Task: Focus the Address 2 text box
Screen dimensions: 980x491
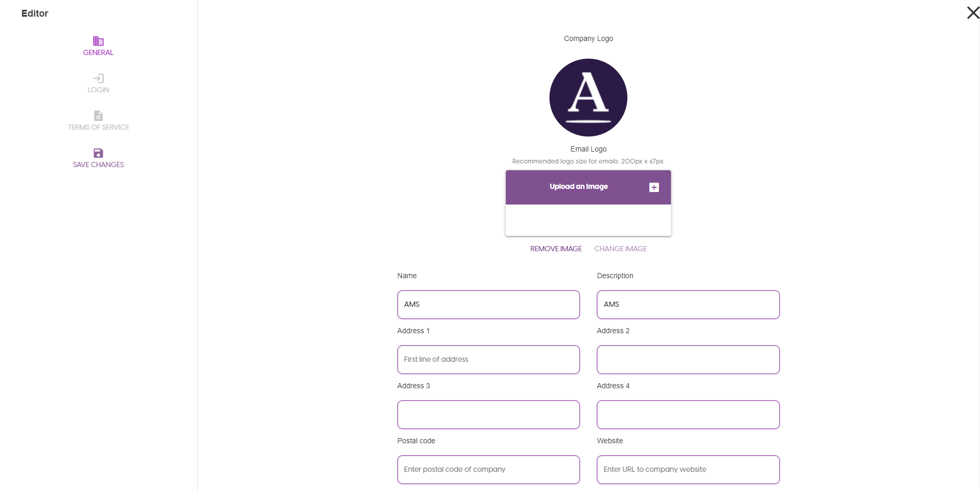Action: tap(688, 360)
